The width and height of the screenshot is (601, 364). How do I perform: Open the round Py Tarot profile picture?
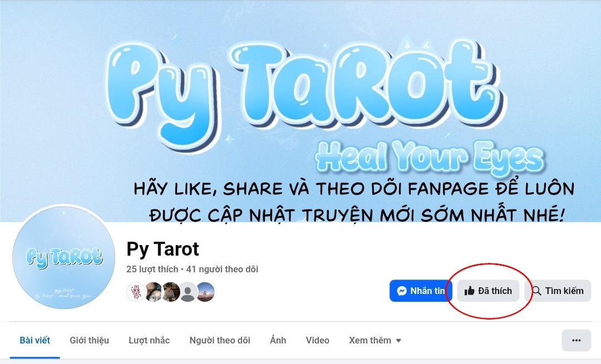[63, 257]
